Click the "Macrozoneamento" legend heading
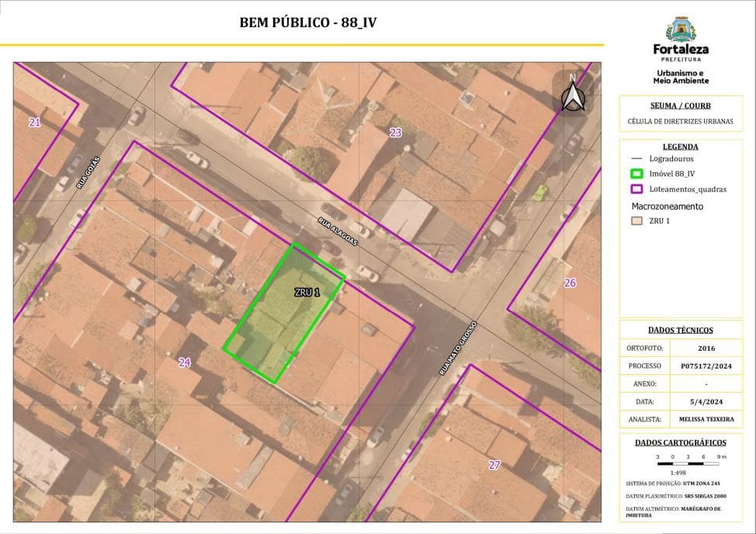This screenshot has height=534, width=756. tap(668, 206)
